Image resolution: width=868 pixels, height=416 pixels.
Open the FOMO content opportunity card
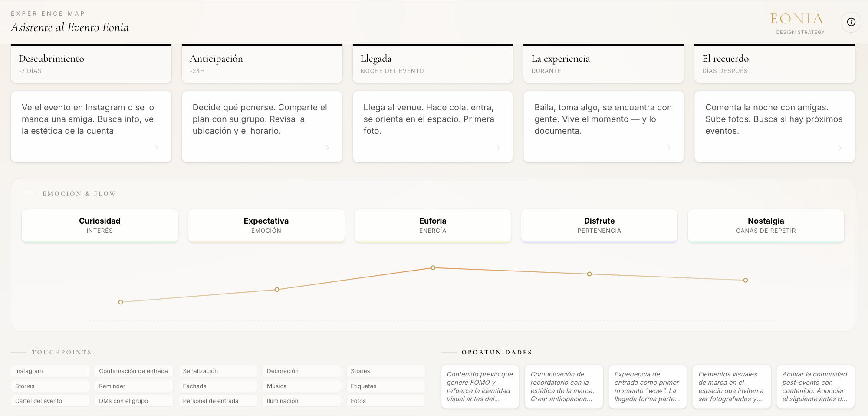tap(480, 386)
